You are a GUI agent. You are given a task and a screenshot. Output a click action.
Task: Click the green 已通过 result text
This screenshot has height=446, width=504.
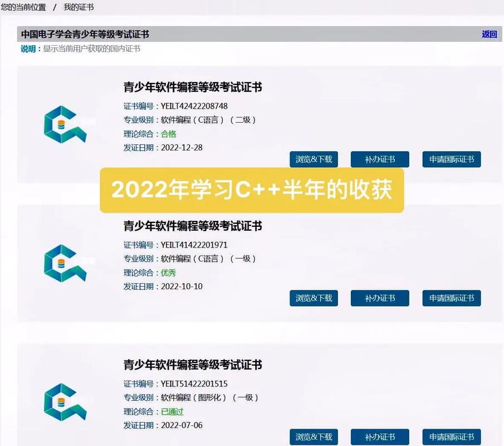[172, 411]
